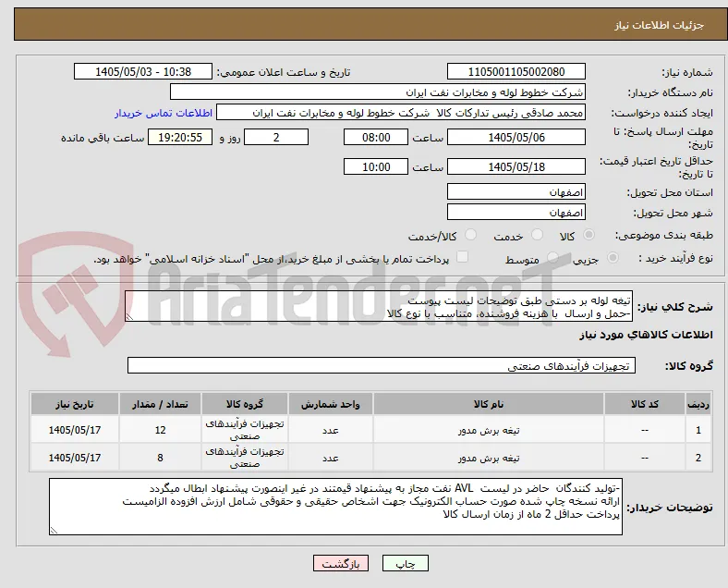Viewport: 728px width, 588px height.
Task: Click the remaining time field 19:20:55
Action: [180, 137]
